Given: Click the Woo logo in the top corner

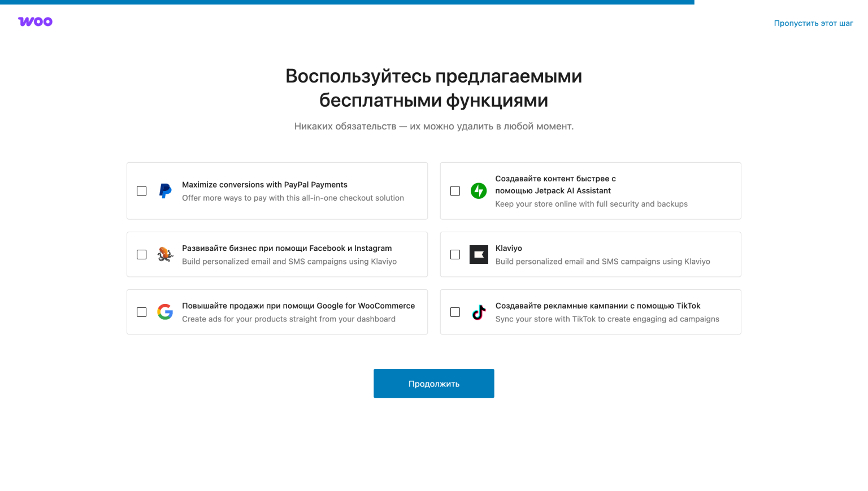Looking at the screenshot, I should pyautogui.click(x=35, y=21).
